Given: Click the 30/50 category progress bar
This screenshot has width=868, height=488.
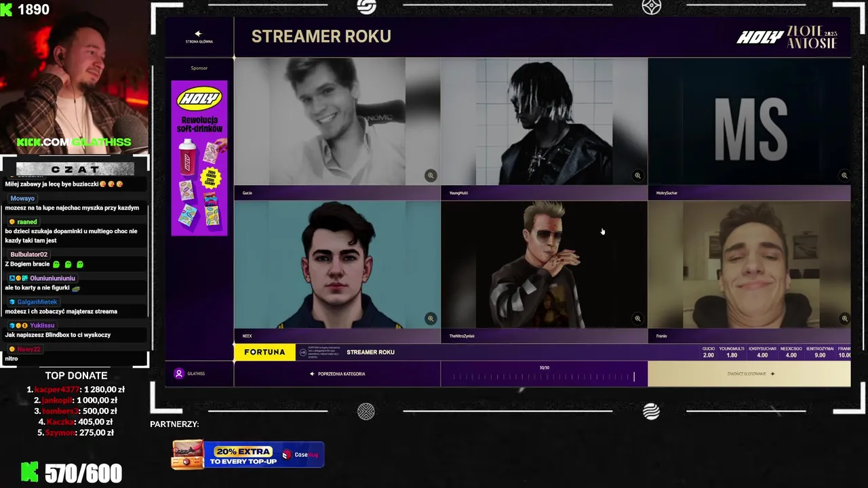Looking at the screenshot, I should click(x=544, y=374).
